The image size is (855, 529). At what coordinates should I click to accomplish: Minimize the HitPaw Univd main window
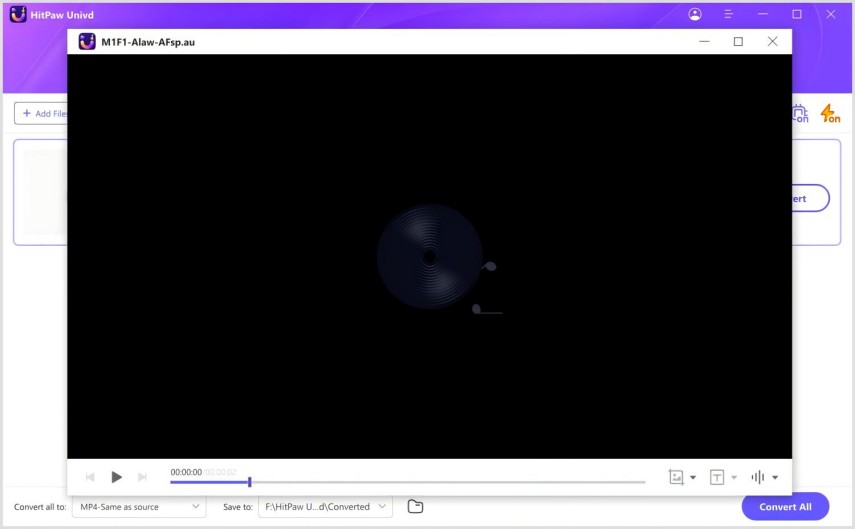coord(763,14)
